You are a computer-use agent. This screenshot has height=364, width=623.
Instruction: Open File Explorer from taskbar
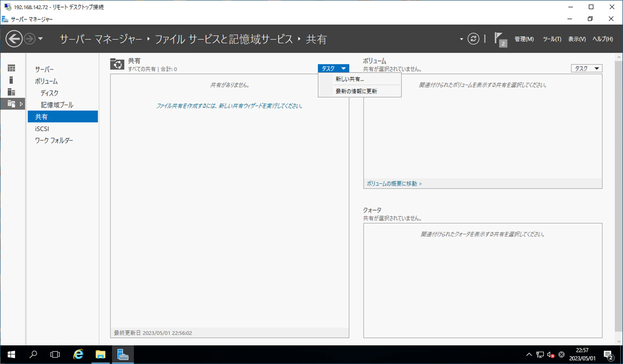(x=100, y=354)
